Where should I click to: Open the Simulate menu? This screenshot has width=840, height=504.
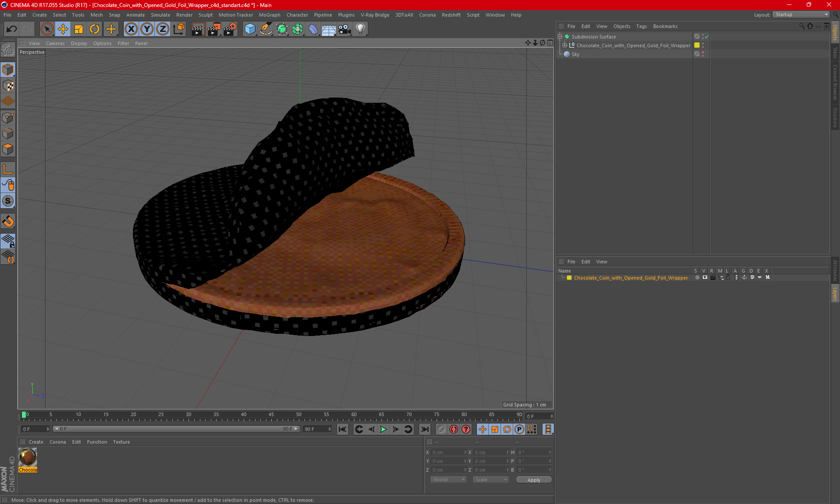160,15
